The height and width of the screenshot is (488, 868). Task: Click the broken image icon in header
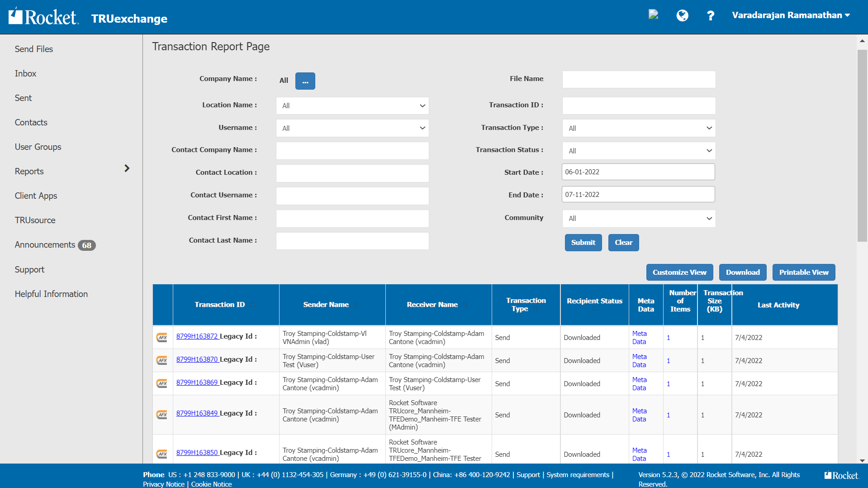(x=653, y=14)
